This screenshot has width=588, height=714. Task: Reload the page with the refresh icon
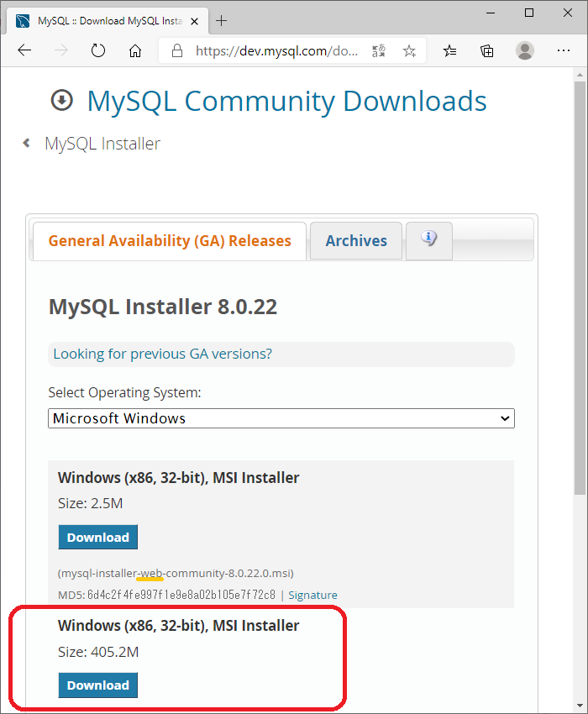[x=98, y=51]
